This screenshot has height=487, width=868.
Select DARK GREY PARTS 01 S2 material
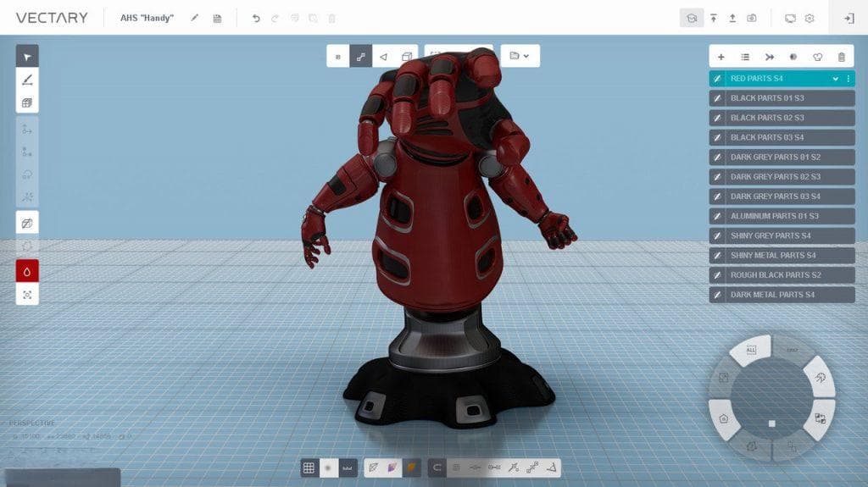click(x=782, y=158)
